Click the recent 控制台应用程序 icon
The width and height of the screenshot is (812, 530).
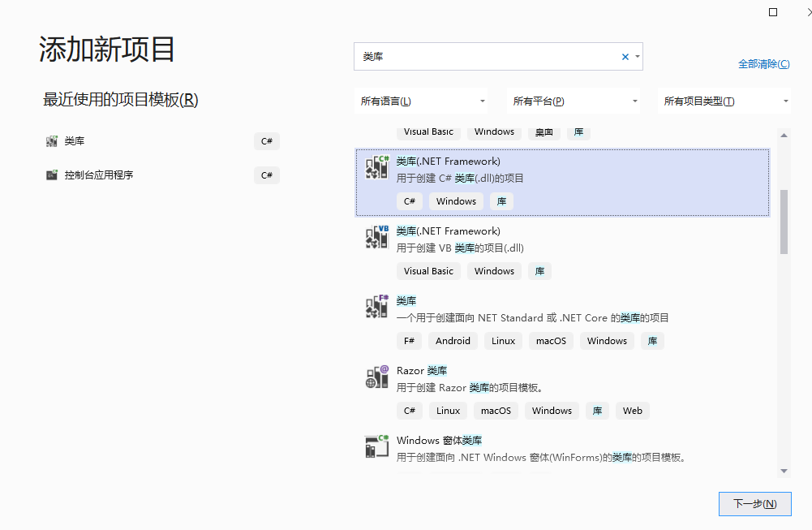click(52, 175)
